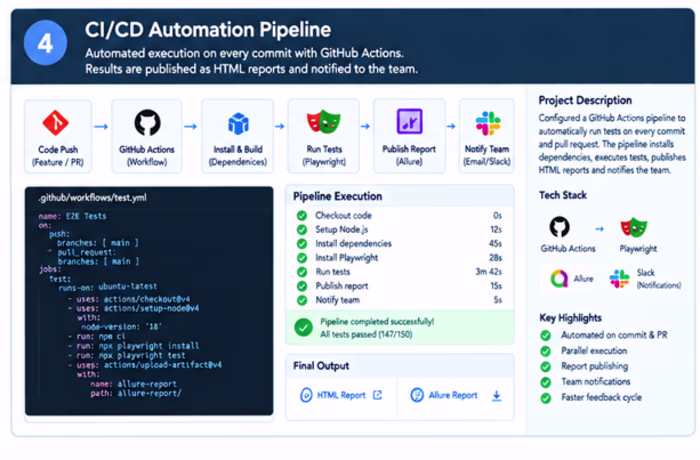The image size is (700, 460).
Task: Click the 'runs-on: ubuntu-latest' code line
Action: pyautogui.click(x=108, y=286)
